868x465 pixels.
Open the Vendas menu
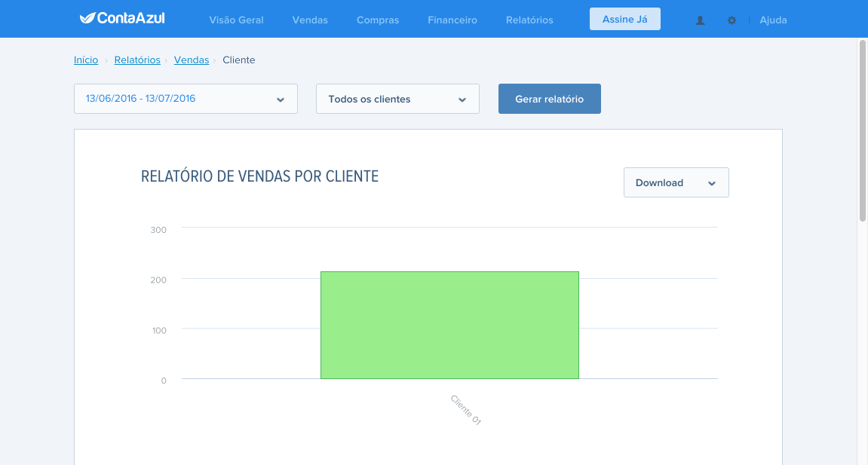(x=310, y=20)
